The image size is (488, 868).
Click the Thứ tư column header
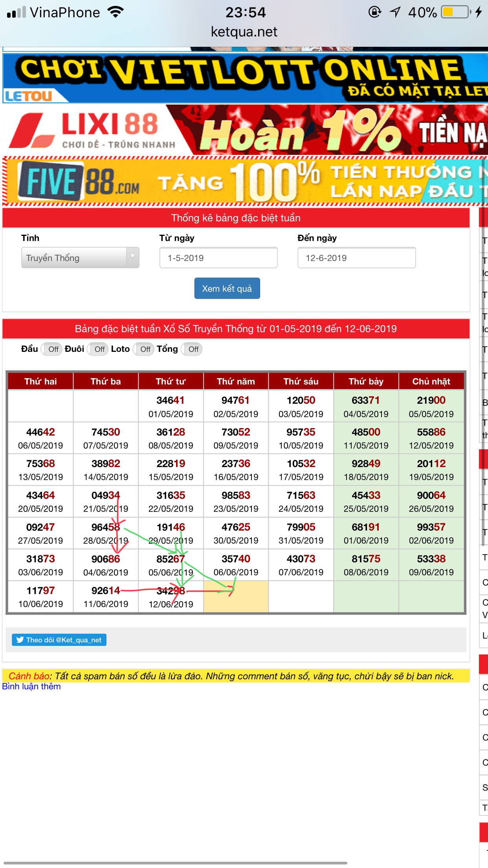[x=171, y=381]
